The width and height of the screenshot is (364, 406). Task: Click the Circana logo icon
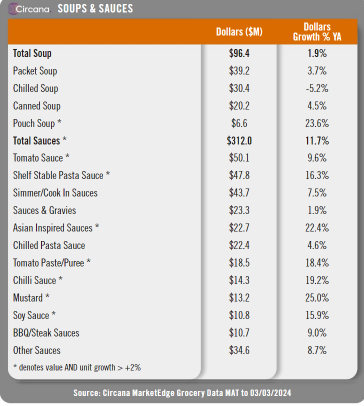13,9
